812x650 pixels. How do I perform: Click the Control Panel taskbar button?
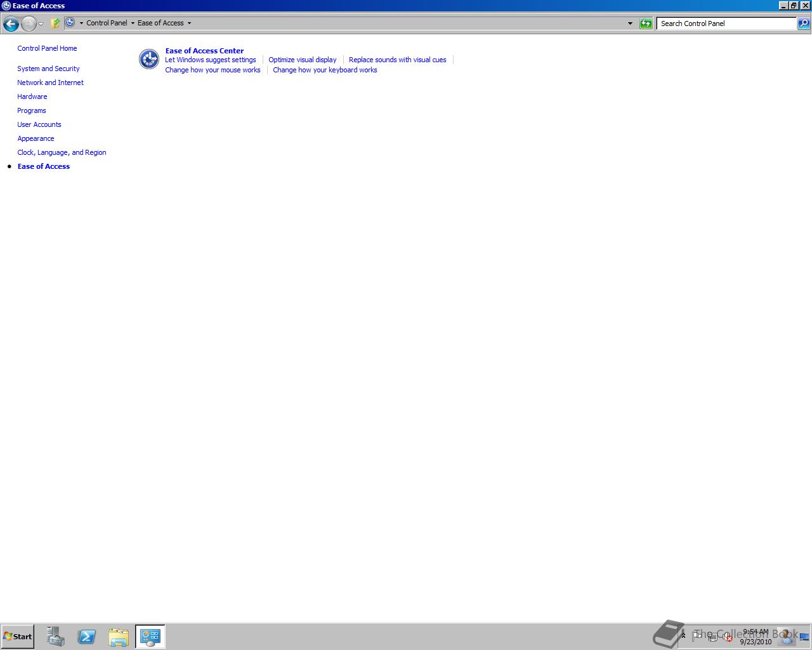click(150, 637)
